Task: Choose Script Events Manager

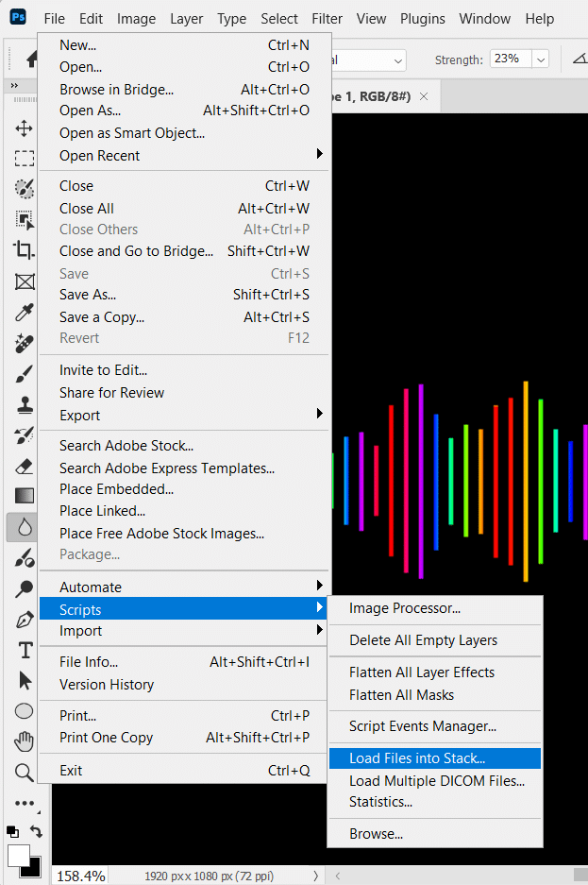Action: [435, 726]
